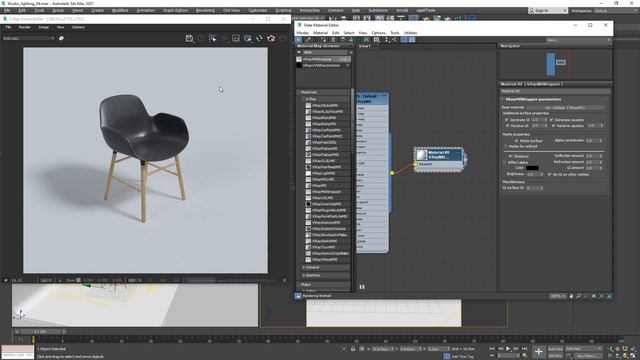Viewport: 640px width, 360px height.
Task: Open the View1 selector dropdown in the Slate toolbar
Action: [x=578, y=40]
